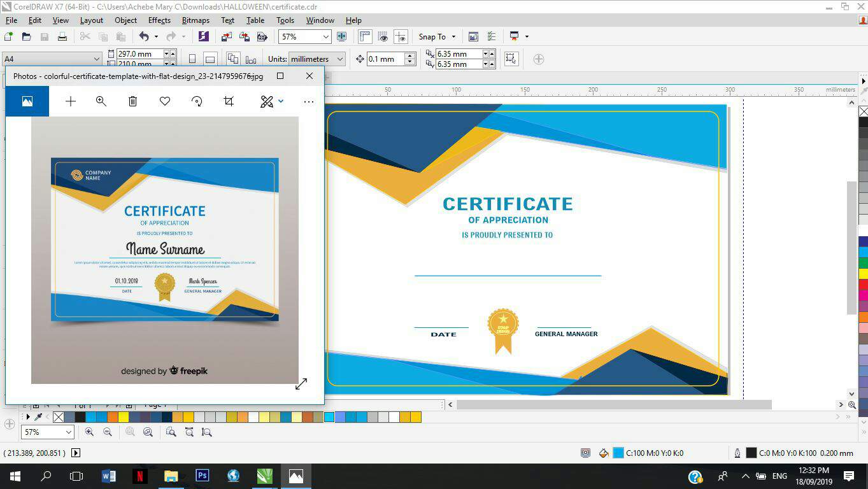
Task: Click the Undo arrow in toolbar
Action: (x=144, y=37)
